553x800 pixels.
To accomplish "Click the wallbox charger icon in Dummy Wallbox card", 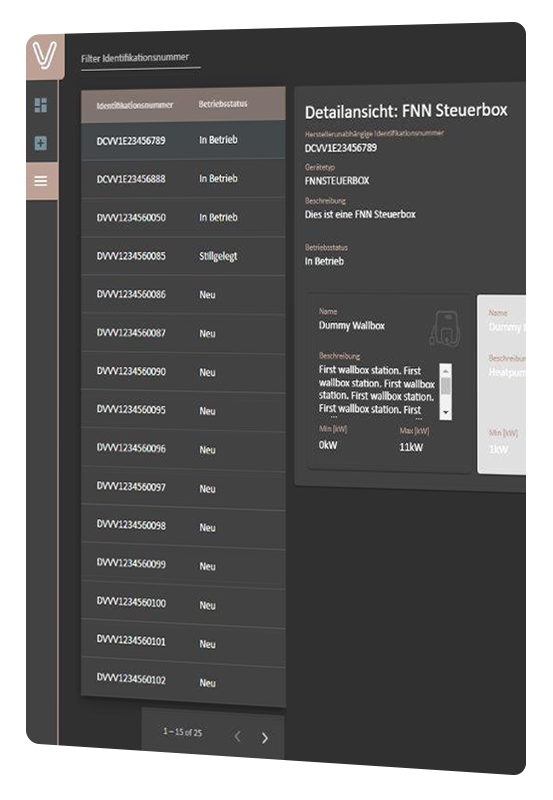I will (445, 328).
